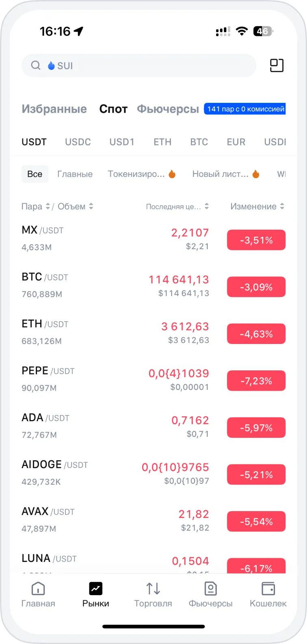
Task: Select the Новый листинг filter chip
Action: [x=225, y=174]
